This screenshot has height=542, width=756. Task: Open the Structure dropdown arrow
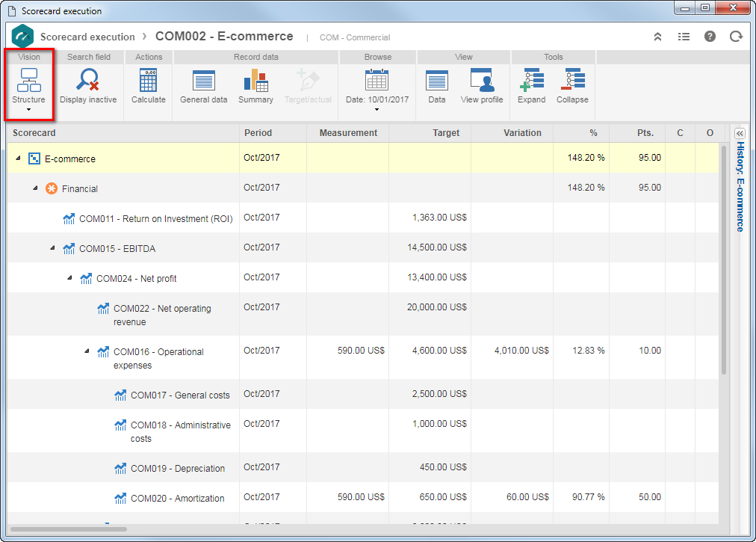click(28, 110)
